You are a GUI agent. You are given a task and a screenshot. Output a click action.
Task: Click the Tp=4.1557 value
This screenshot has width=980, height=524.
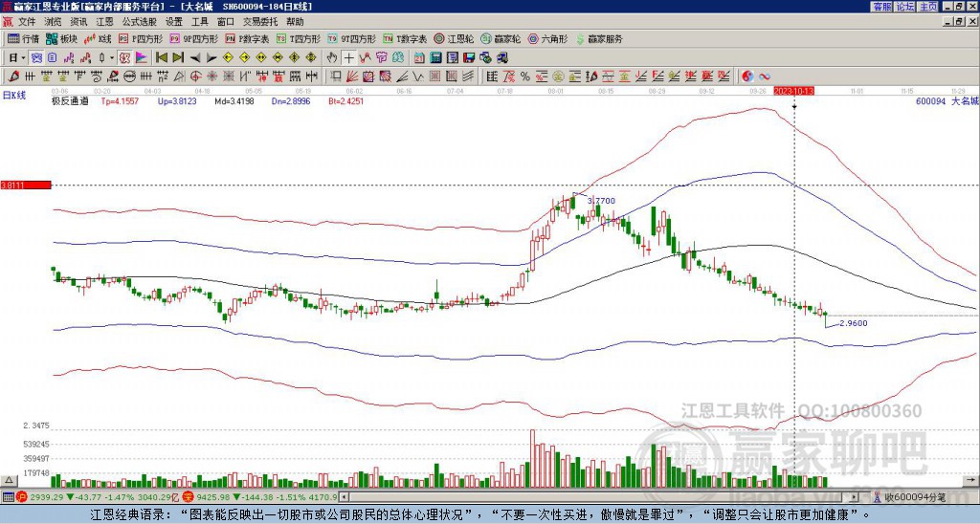click(x=120, y=101)
